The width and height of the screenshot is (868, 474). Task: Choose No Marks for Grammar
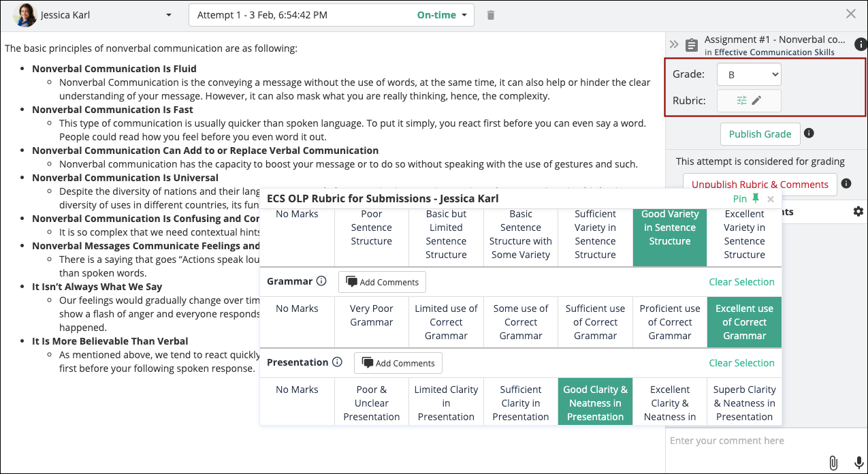click(x=298, y=322)
